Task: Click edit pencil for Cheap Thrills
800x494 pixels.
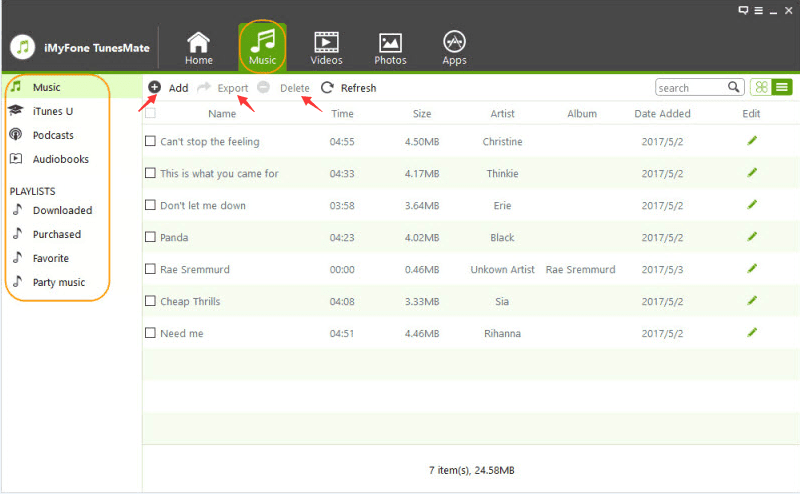Action: (752, 300)
